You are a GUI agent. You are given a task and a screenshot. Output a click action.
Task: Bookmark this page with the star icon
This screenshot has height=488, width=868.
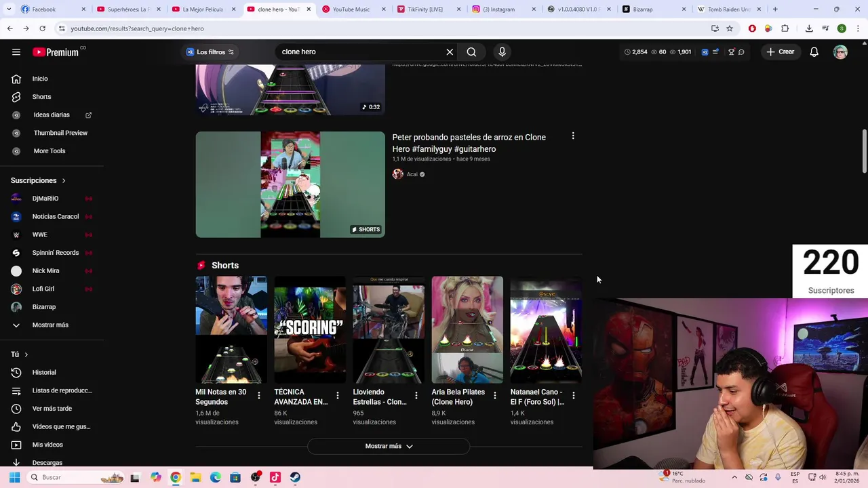click(x=730, y=28)
